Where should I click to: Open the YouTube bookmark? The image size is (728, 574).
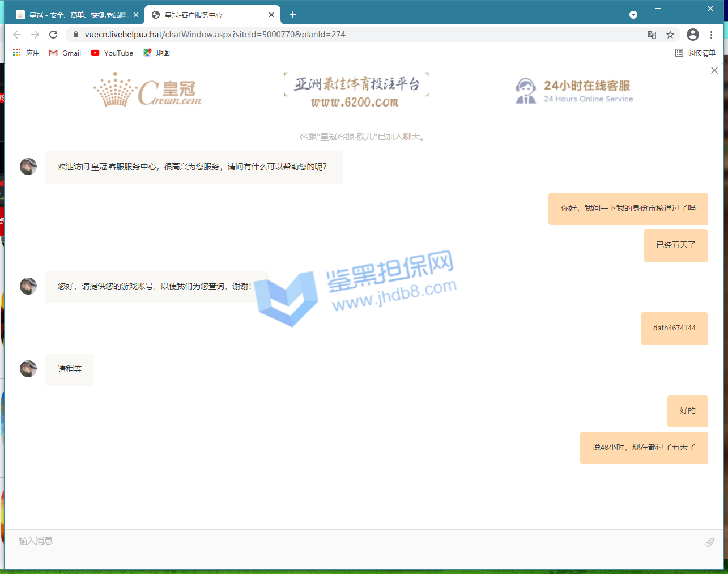point(112,53)
